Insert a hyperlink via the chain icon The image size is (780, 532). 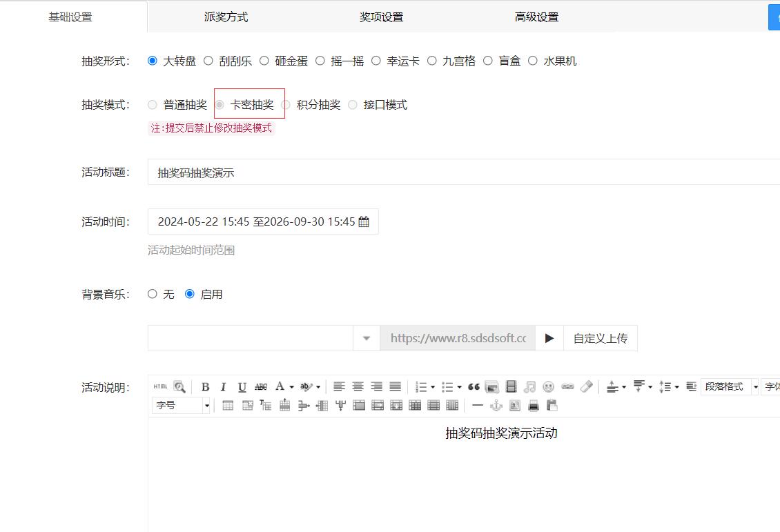pyautogui.click(x=567, y=386)
